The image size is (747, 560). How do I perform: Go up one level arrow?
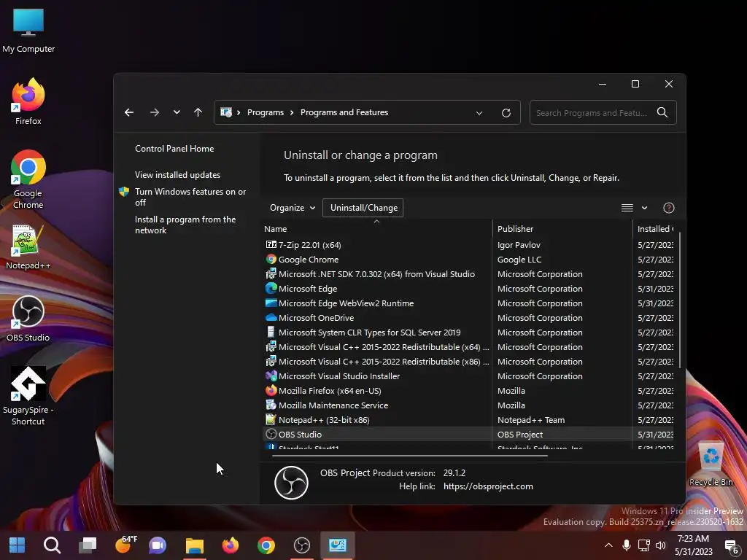point(198,112)
